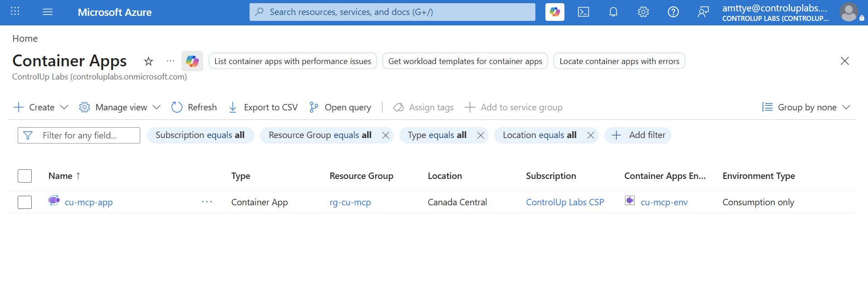Sort by Environment Type column

tap(759, 176)
